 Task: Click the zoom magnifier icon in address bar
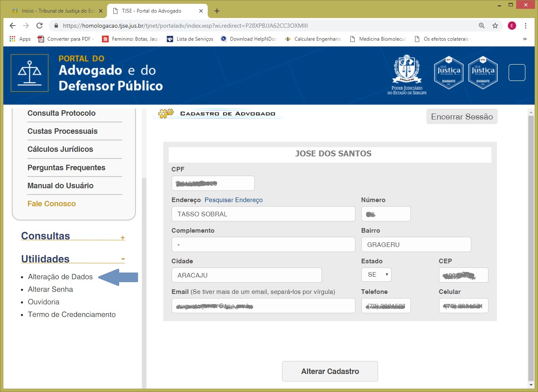click(482, 26)
